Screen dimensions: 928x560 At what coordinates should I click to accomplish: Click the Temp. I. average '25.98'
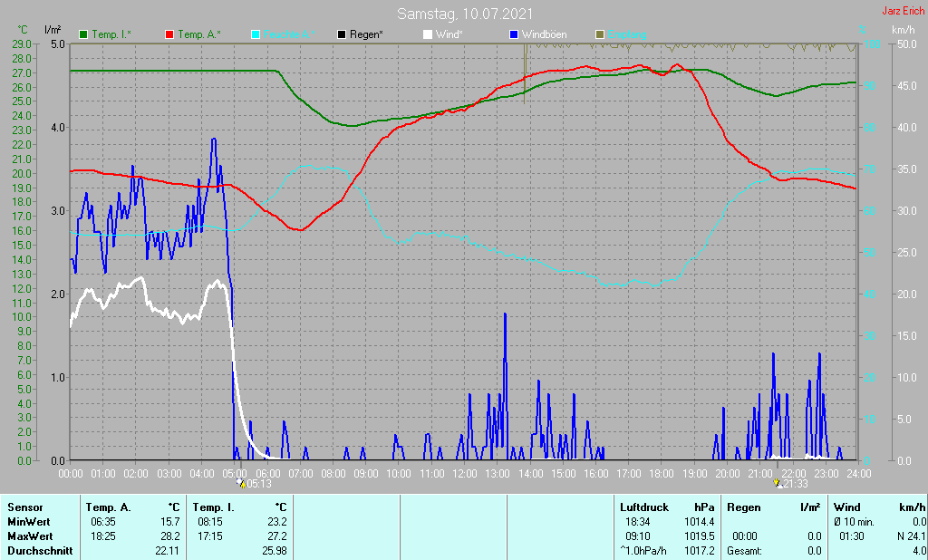274,551
